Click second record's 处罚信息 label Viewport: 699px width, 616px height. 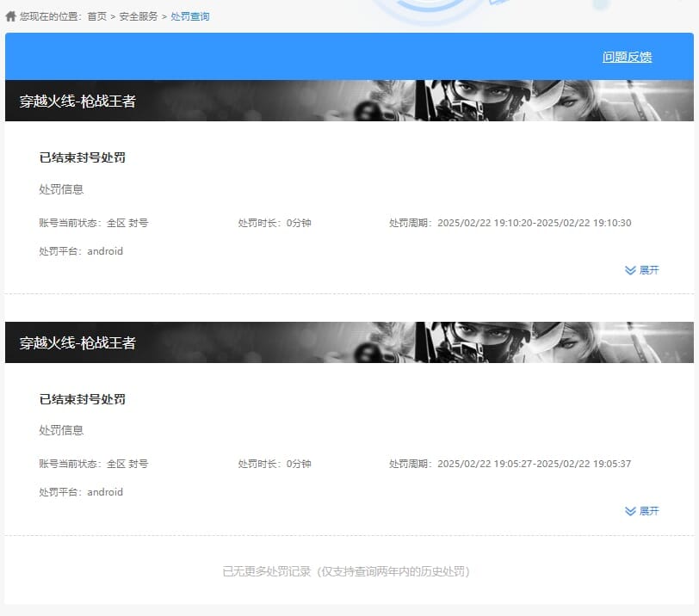(61, 430)
